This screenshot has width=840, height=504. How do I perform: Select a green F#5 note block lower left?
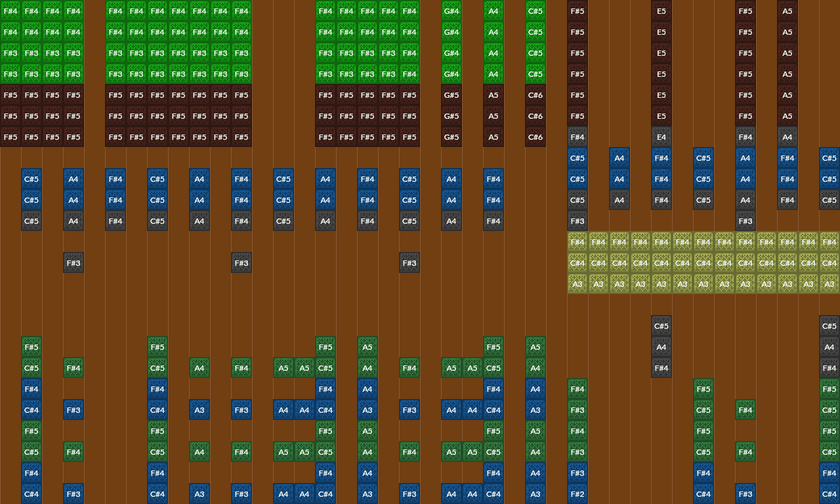(31, 347)
